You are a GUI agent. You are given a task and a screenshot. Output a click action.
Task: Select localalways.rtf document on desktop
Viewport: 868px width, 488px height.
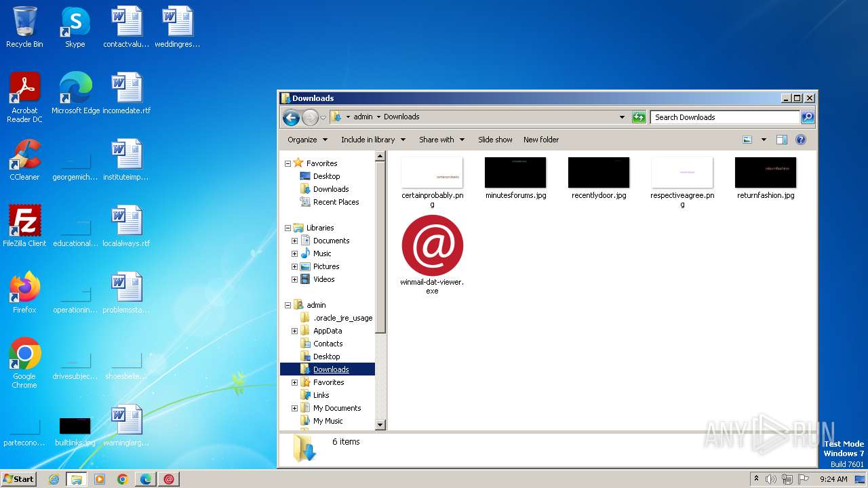tap(126, 226)
